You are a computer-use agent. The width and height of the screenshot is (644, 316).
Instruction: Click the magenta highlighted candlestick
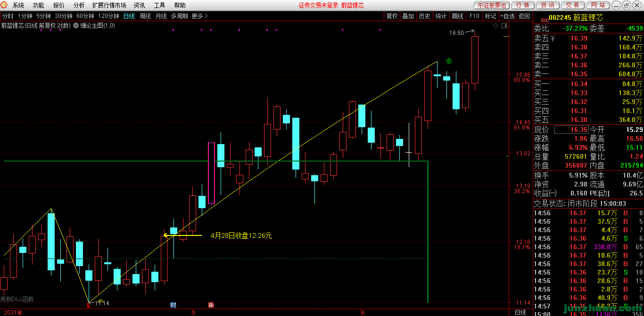click(x=211, y=173)
